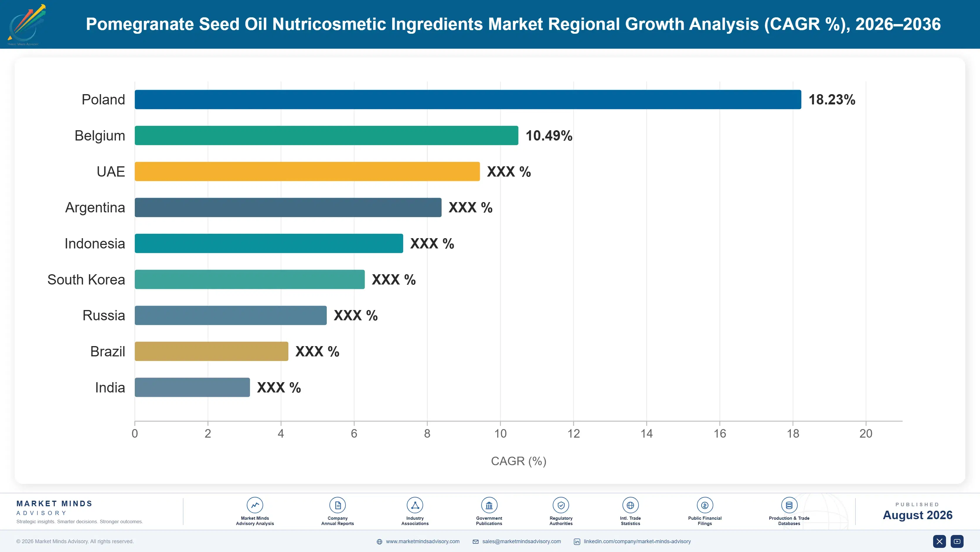The image size is (980, 552).
Task: Click the Brazil tan bar
Action: [x=211, y=351]
